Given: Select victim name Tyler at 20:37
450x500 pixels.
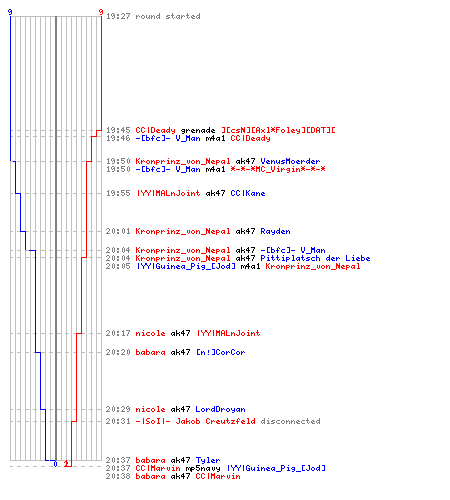Looking at the screenshot, I should click(208, 460).
